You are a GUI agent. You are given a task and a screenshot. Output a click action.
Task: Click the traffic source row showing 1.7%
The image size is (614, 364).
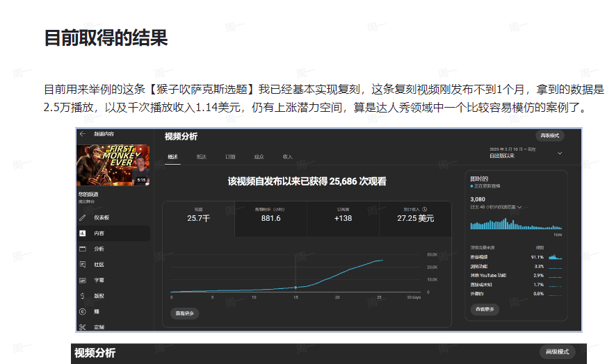(516, 285)
